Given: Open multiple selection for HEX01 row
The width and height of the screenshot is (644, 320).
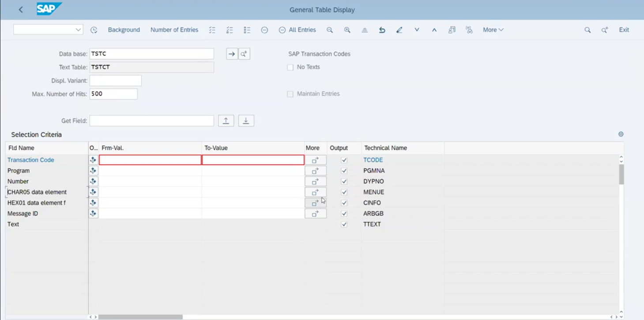Looking at the screenshot, I should (316, 203).
